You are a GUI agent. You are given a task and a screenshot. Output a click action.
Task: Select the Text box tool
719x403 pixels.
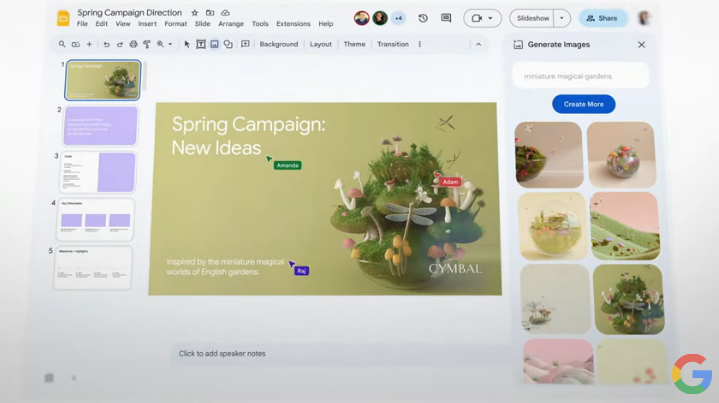[x=201, y=44]
